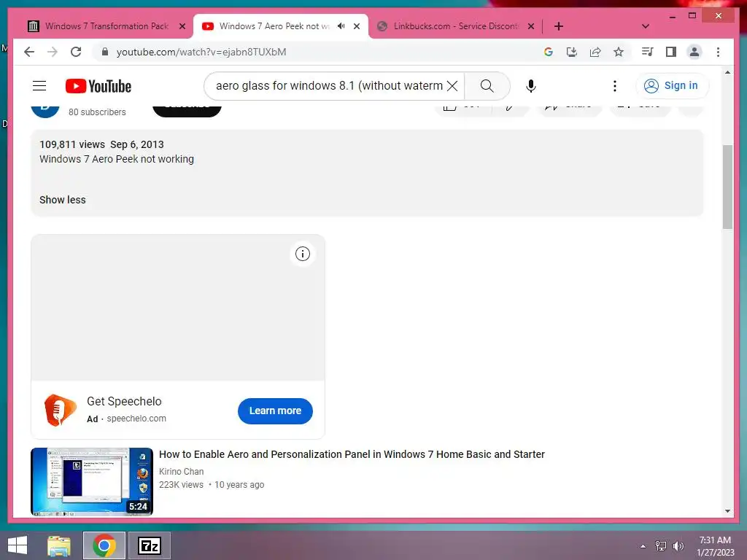This screenshot has height=560, width=747.
Task: Open Get Speechelo ad title
Action: 124,402
